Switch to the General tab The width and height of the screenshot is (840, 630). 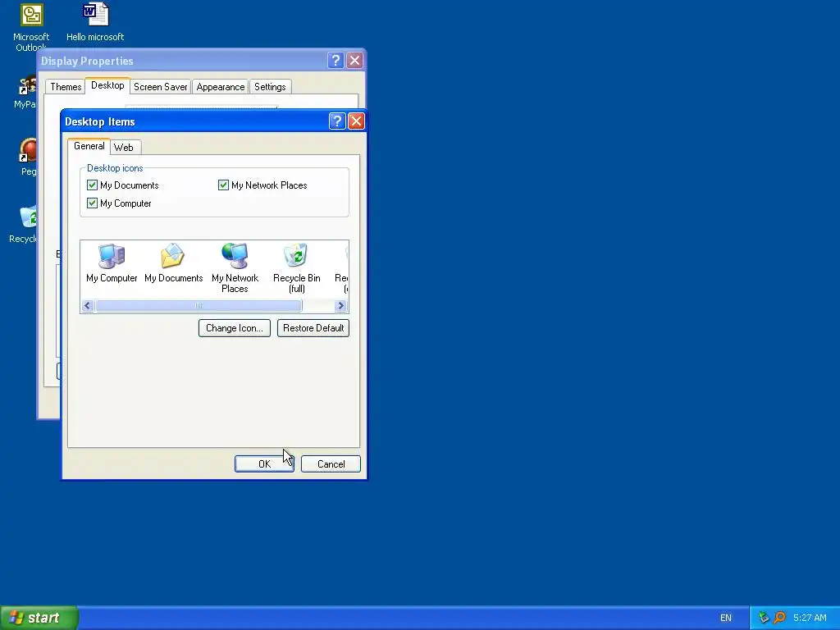89,146
